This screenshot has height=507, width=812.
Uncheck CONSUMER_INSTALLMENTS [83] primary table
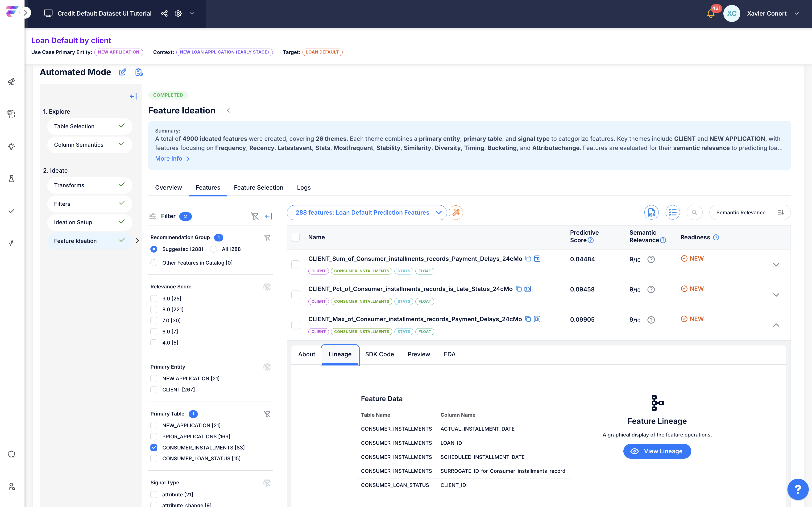pyautogui.click(x=154, y=447)
